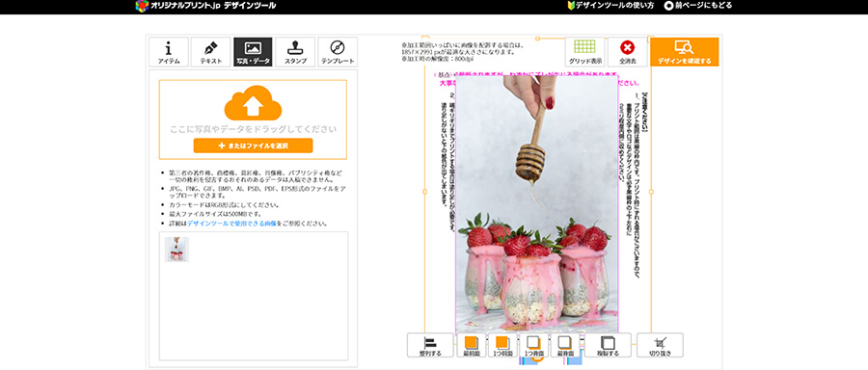Click the left-middle resize handle of the design frame

[x=424, y=192]
